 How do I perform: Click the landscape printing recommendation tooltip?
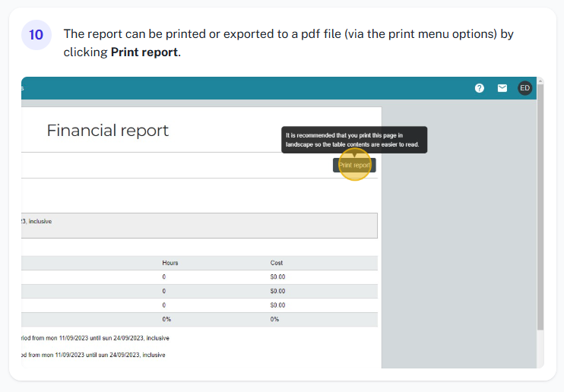(354, 140)
